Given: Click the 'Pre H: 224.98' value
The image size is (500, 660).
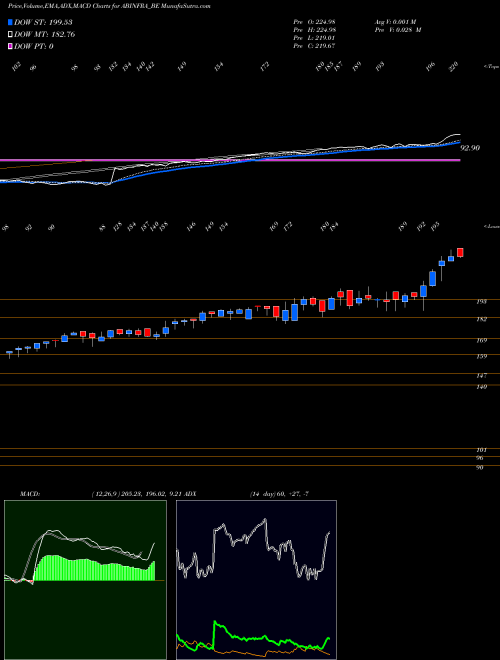Looking at the screenshot, I should click(314, 30).
